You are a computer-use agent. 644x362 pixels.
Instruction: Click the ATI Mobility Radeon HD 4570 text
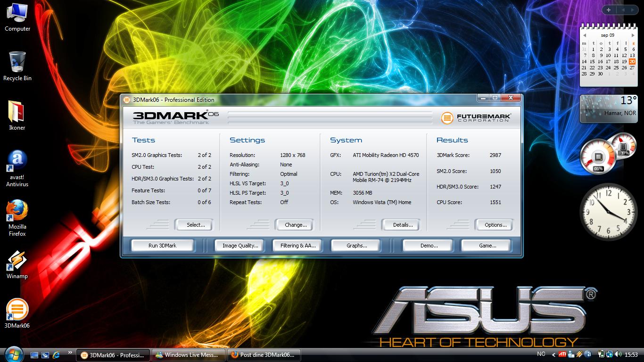click(x=386, y=155)
